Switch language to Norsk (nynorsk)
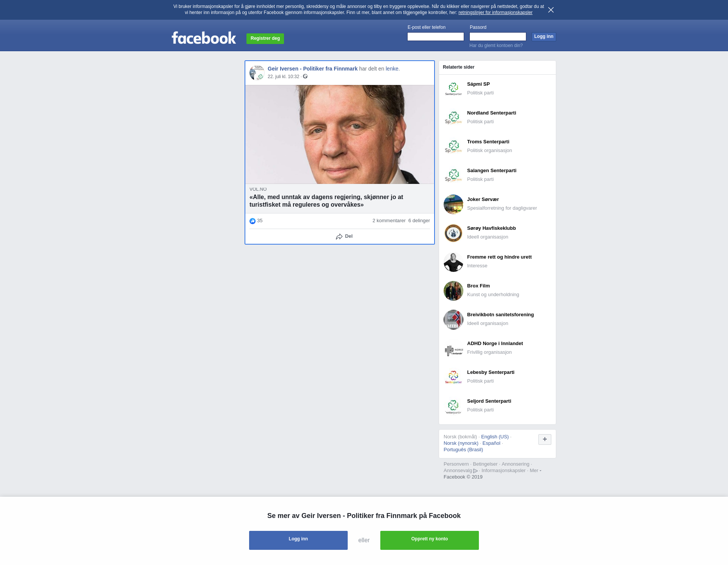728x565 pixels. 461,443
